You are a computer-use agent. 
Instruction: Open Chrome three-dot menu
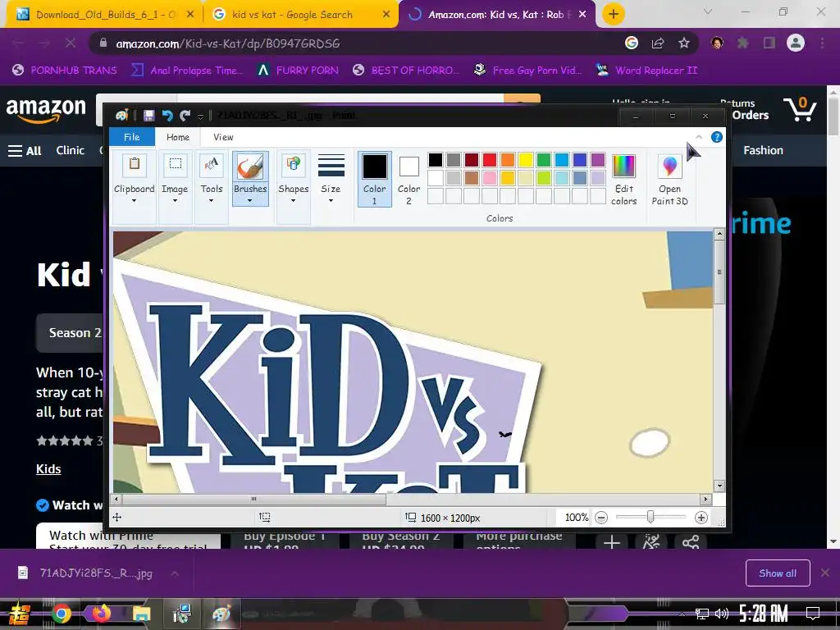tap(822, 43)
